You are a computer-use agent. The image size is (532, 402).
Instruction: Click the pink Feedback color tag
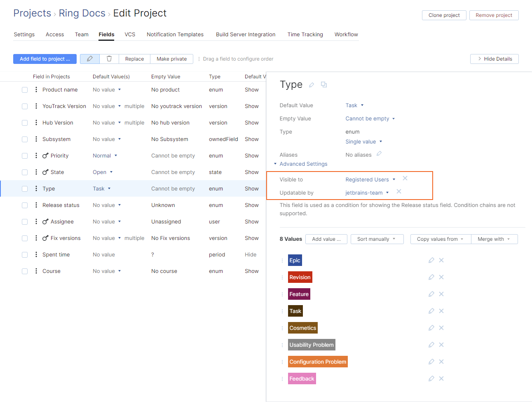pyautogui.click(x=302, y=378)
